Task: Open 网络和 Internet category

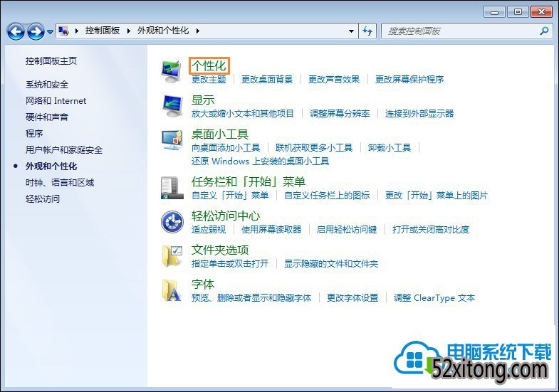Action: coord(56,101)
